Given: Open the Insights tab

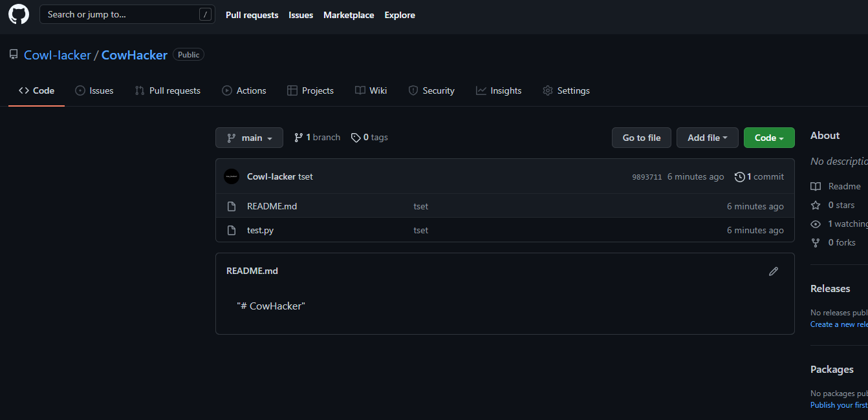Looking at the screenshot, I should 499,90.
